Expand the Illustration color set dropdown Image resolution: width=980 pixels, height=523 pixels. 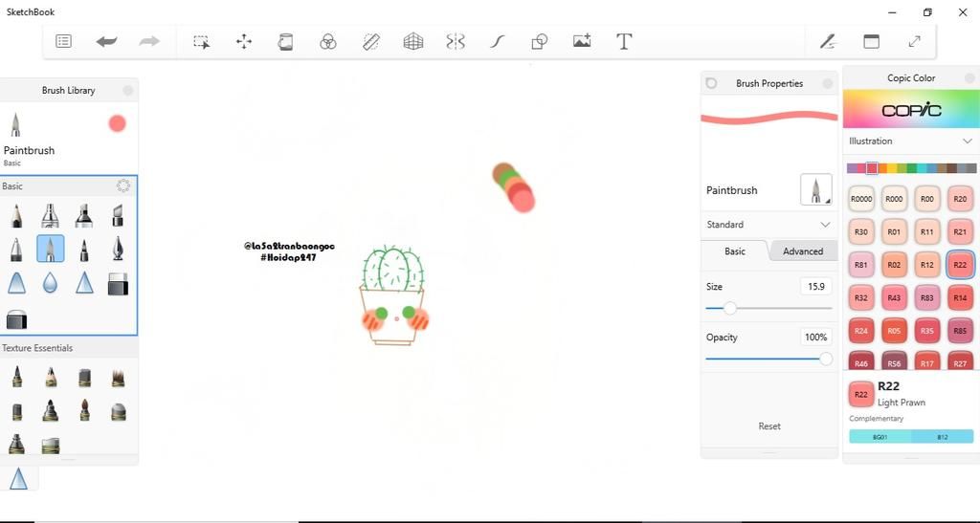[911, 142]
